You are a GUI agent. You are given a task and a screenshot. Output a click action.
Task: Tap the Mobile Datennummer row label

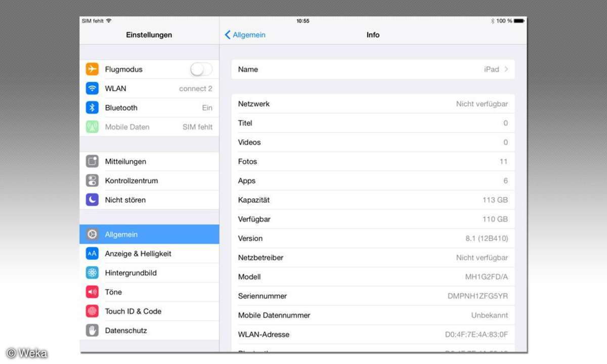274,315
